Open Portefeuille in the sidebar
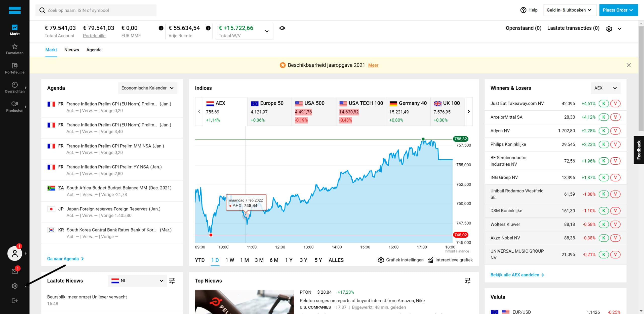The width and height of the screenshot is (644, 314). point(15,68)
